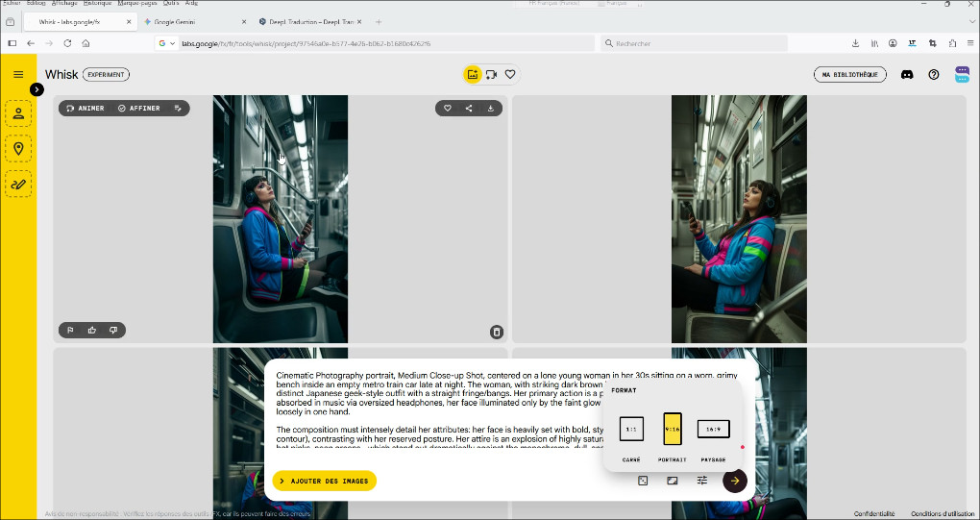980x520 pixels.
Task: Switch to the DeepL Traduction tab
Action: click(307, 21)
